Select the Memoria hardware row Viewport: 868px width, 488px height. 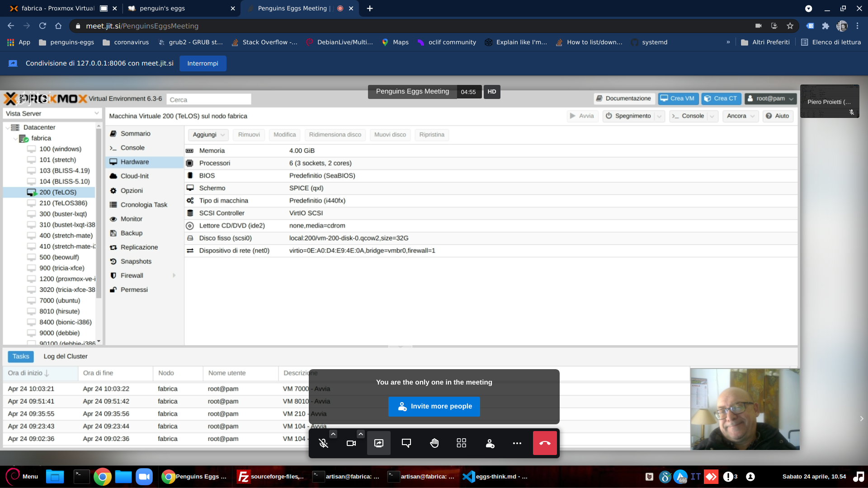coord(491,151)
